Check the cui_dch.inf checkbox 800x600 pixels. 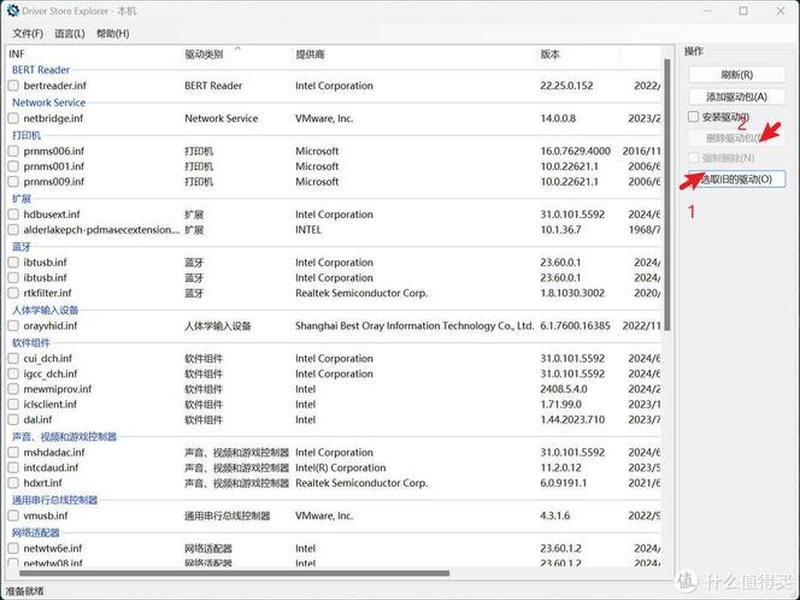click(13, 358)
